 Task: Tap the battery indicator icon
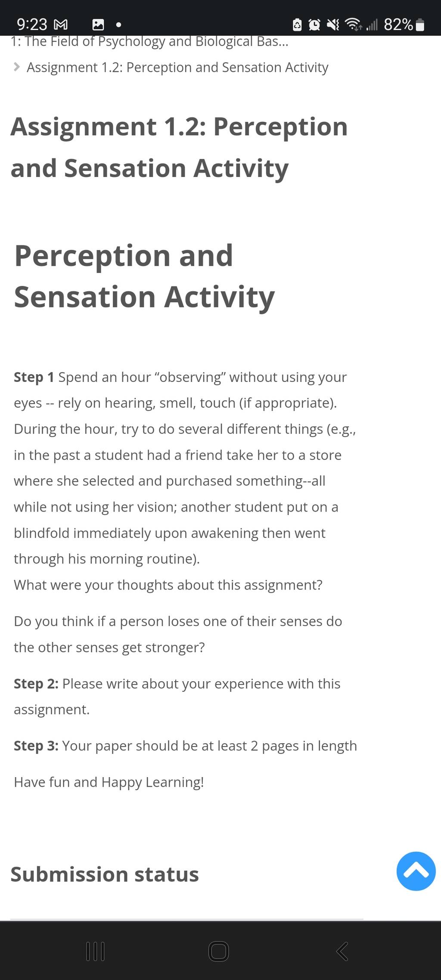[x=421, y=25]
